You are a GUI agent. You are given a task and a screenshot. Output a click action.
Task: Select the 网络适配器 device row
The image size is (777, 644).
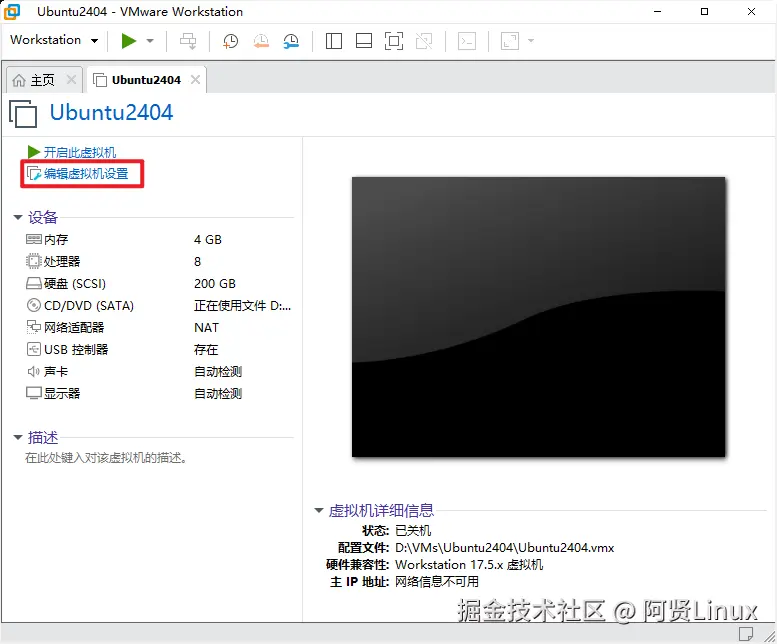(159, 327)
